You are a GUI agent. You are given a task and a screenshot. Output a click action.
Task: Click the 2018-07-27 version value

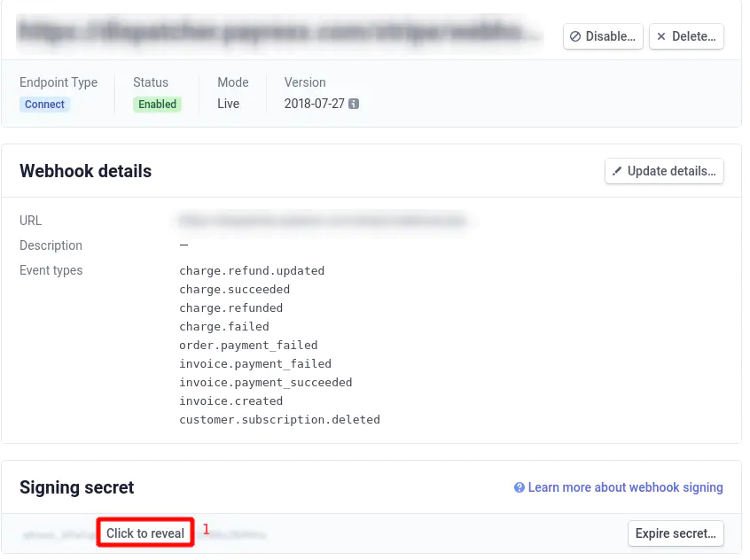[314, 104]
